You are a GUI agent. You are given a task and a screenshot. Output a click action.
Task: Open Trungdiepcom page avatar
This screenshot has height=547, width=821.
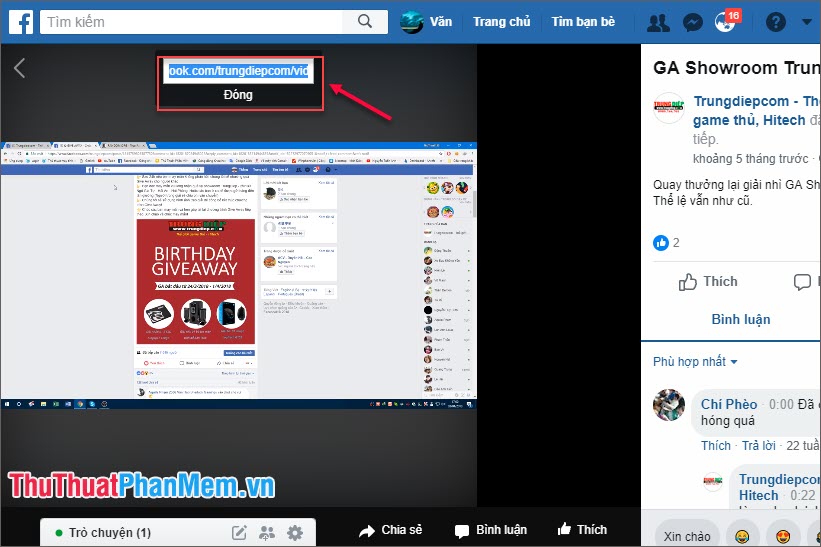(669, 108)
